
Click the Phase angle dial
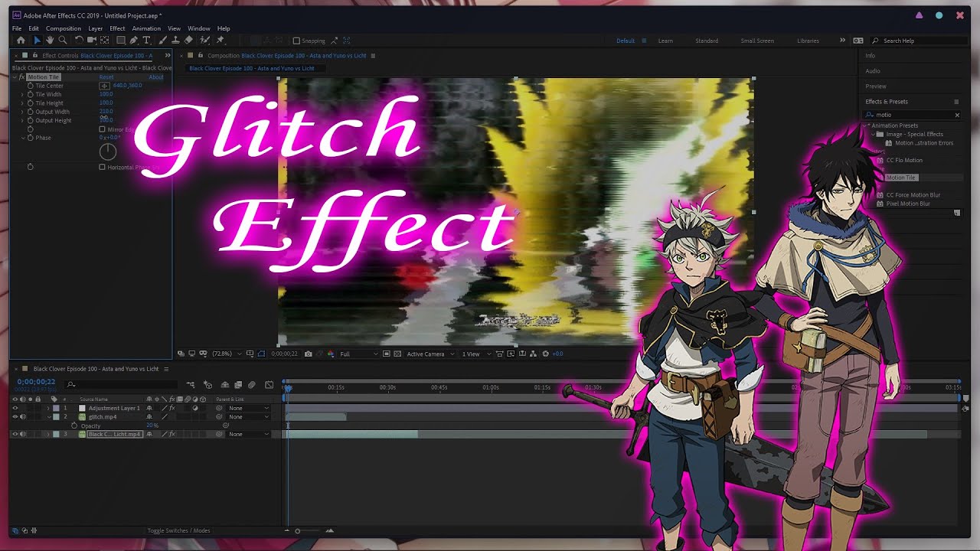coord(108,152)
